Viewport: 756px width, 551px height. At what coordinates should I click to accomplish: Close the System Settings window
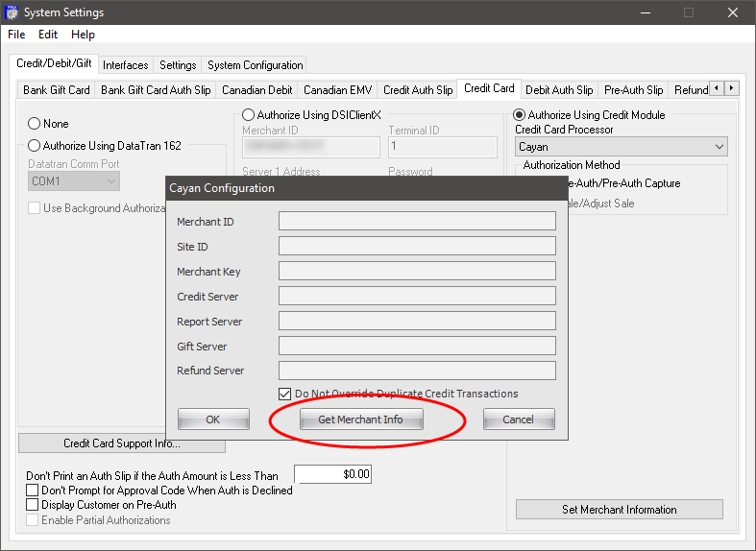[x=733, y=12]
